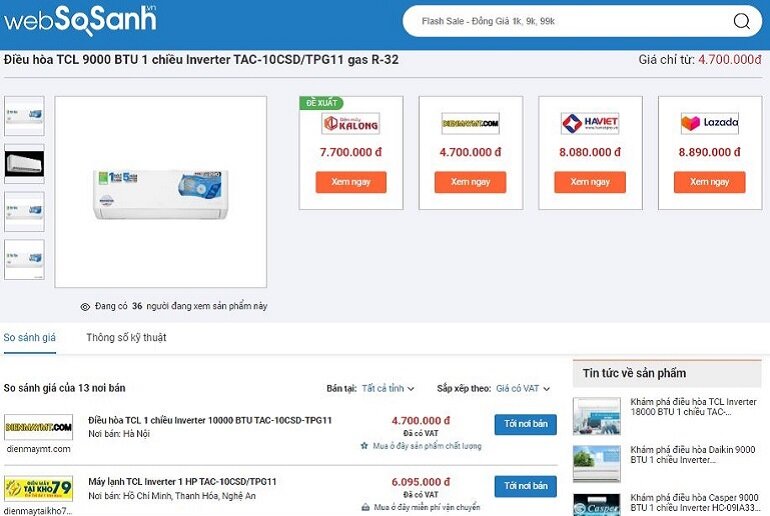Switch to So sánh giá tab
770x516 pixels.
(29, 338)
